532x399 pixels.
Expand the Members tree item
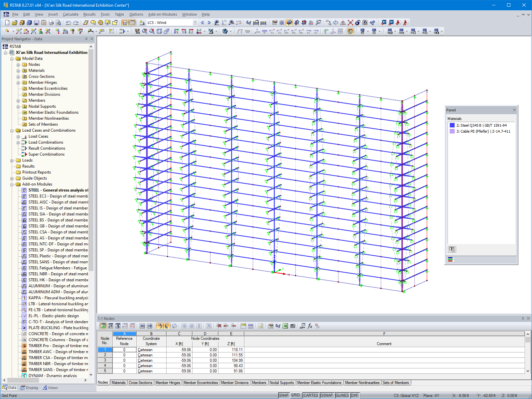(18, 100)
